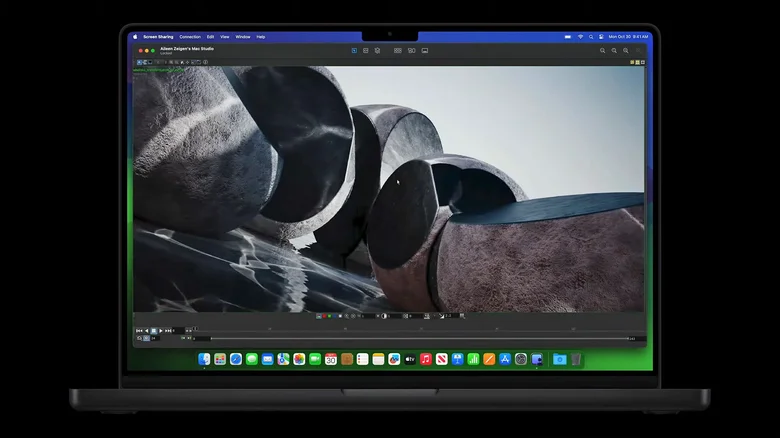Open the Apple menu
The width and height of the screenshot is (780, 438).
pos(135,37)
